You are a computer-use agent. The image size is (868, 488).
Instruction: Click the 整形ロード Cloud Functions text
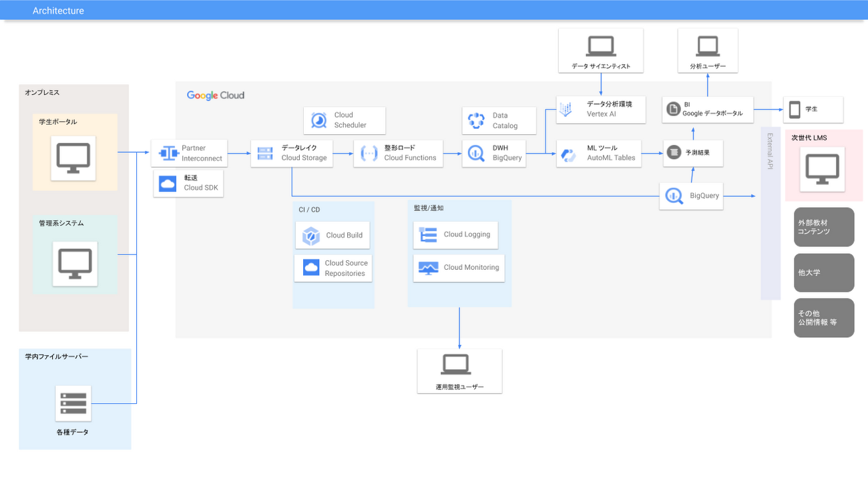point(410,153)
